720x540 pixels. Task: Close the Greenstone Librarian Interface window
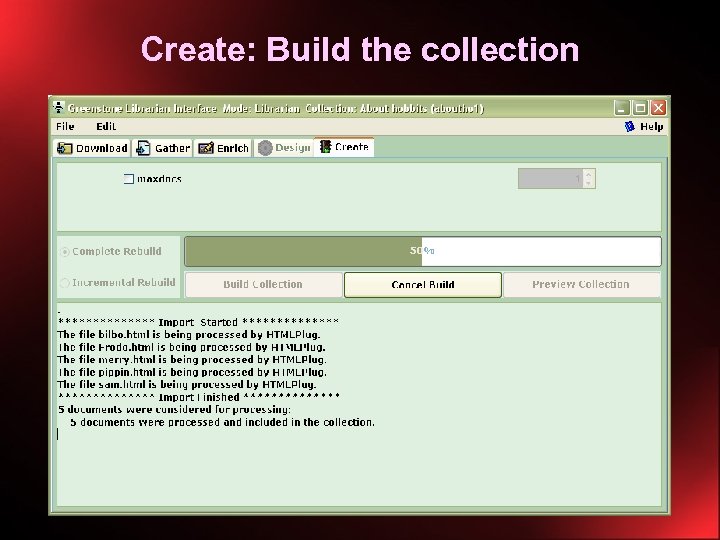(658, 108)
